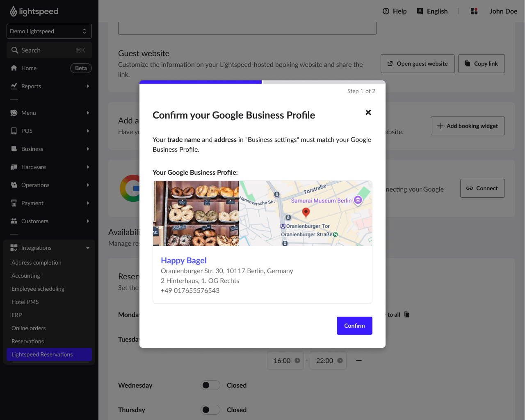Click the Customers people icon
The image size is (525, 420).
[x=14, y=221]
